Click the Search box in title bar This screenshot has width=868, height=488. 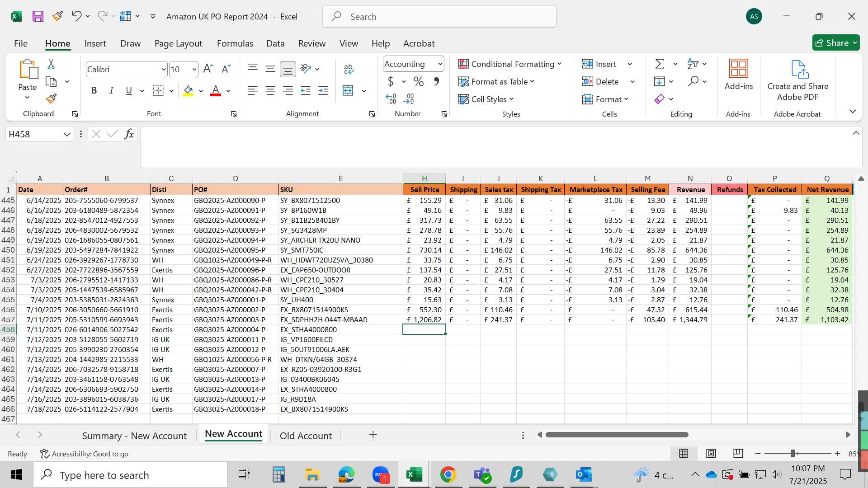click(x=439, y=17)
